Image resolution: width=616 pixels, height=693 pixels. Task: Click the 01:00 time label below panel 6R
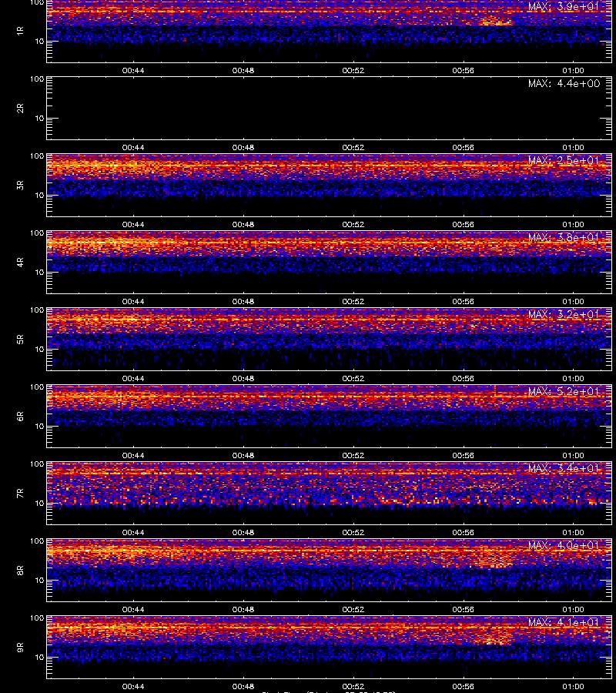(573, 455)
